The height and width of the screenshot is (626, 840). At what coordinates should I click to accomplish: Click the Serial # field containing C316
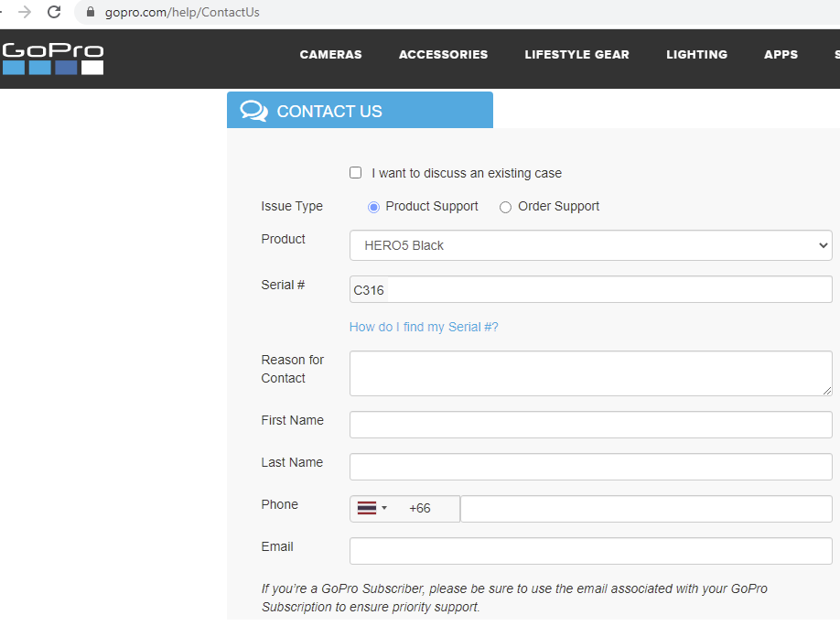coord(590,289)
